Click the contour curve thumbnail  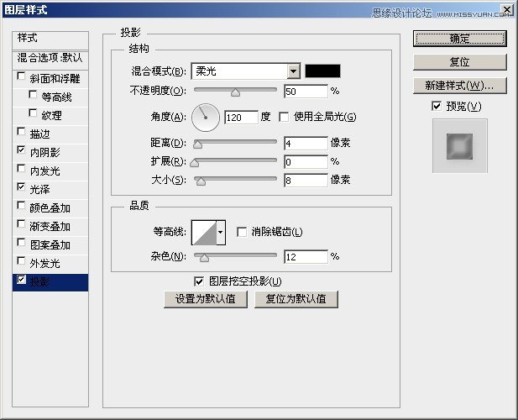click(204, 233)
